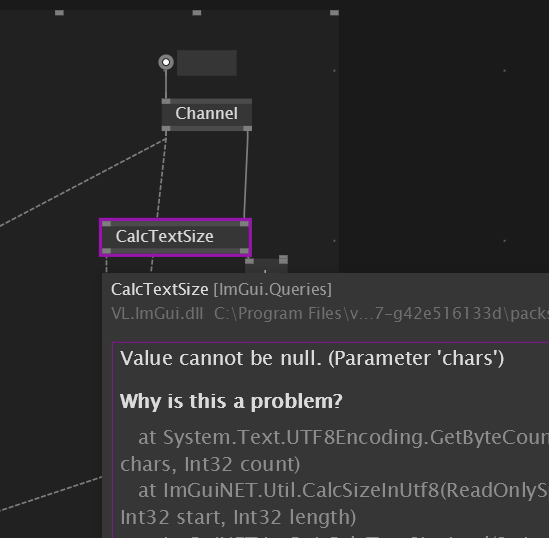Select the Channel node
Viewport: 549px width, 538px height.
pos(207,114)
